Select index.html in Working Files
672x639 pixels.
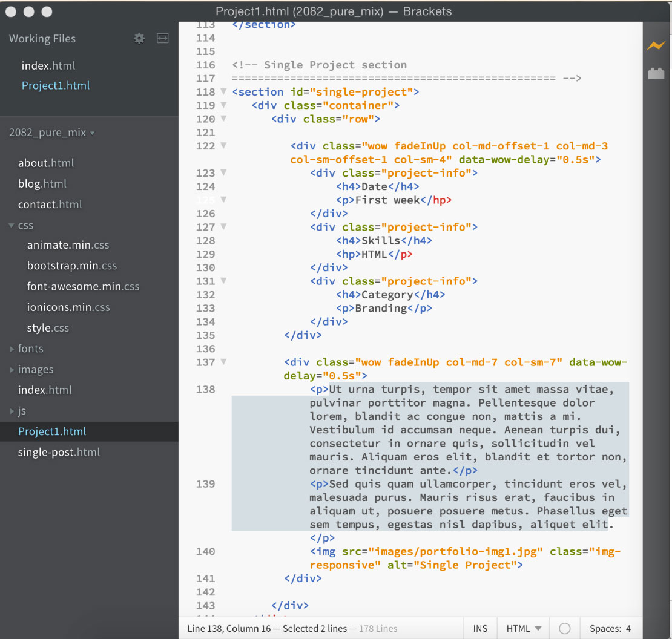48,65
